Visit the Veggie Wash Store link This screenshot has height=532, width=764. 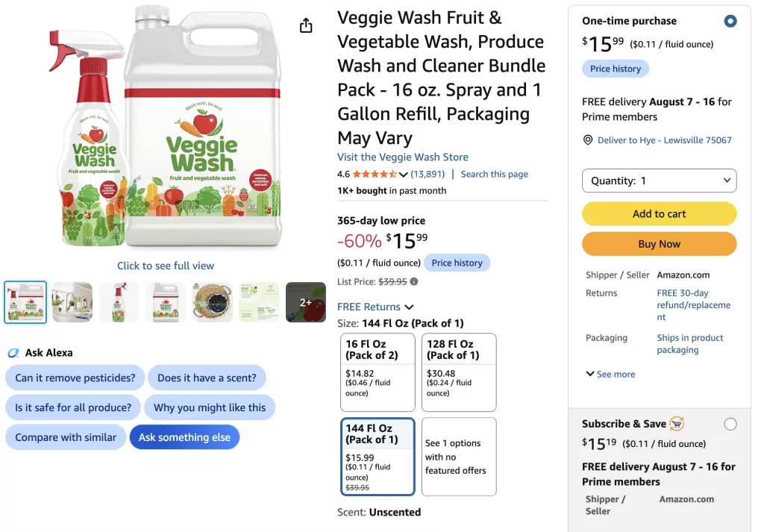click(x=402, y=157)
